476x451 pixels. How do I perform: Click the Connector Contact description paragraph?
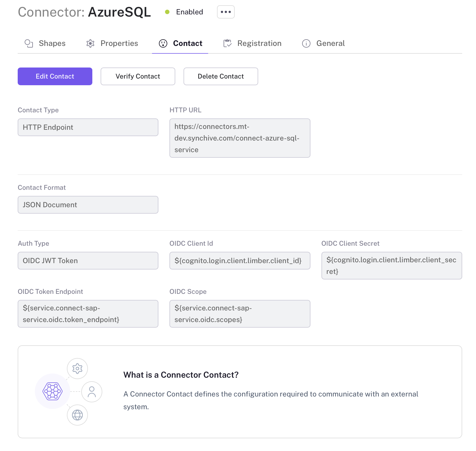pos(271,400)
